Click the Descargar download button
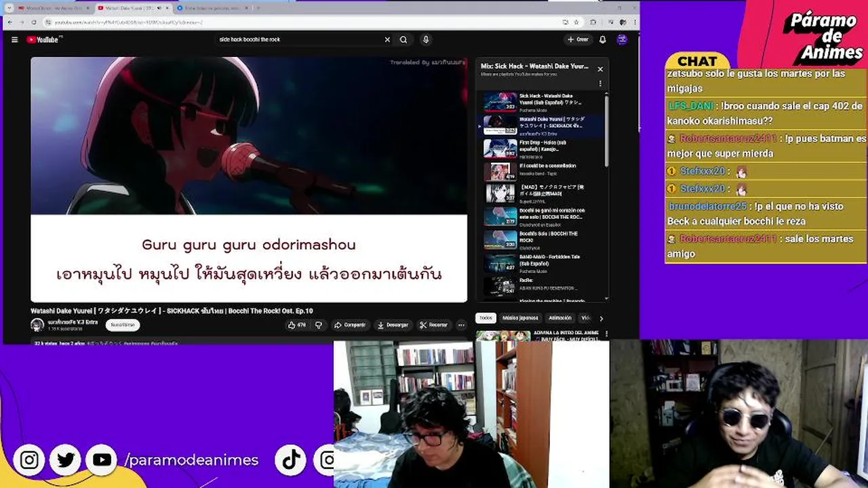Screen dimensions: 868x488 pos(393,325)
